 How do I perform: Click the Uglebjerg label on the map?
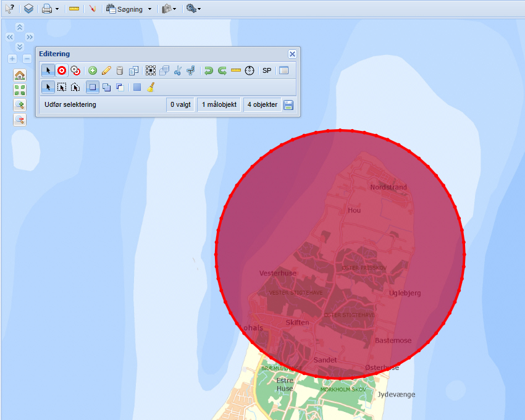[405, 293]
